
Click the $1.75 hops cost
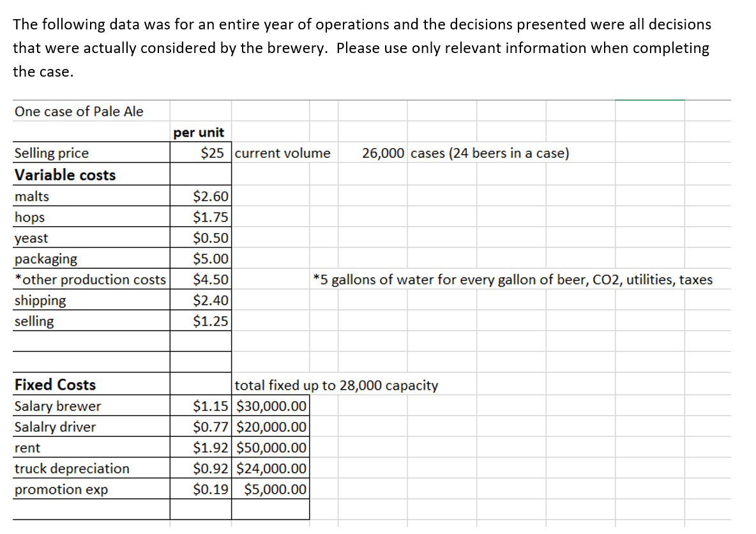click(x=211, y=217)
